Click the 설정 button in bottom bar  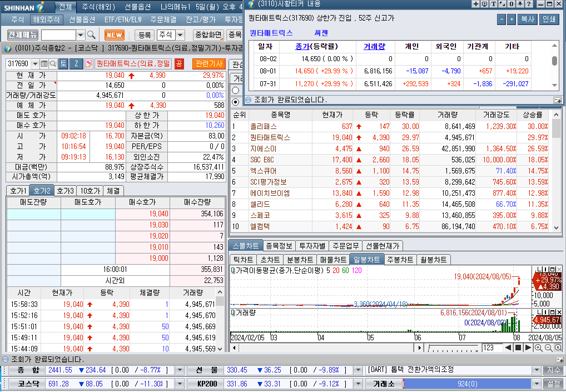click(554, 384)
